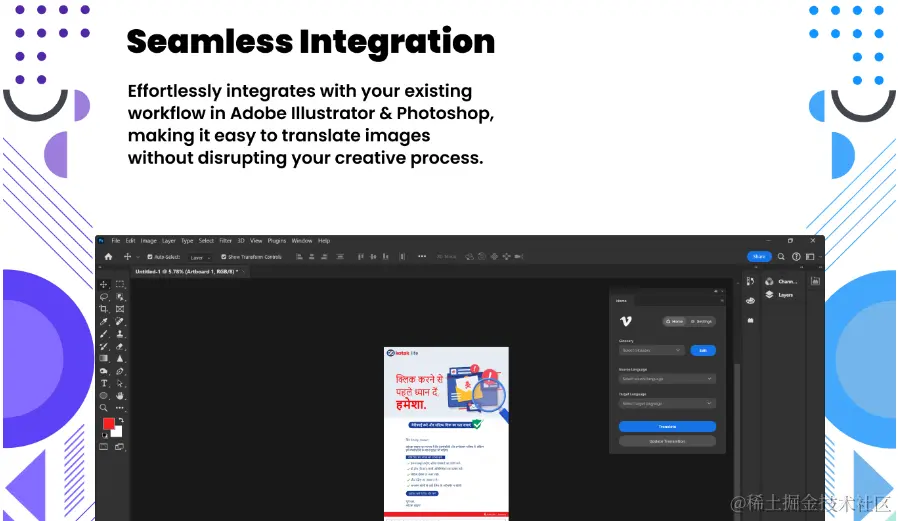
Task: Open the Source Language dropdown
Action: click(667, 378)
